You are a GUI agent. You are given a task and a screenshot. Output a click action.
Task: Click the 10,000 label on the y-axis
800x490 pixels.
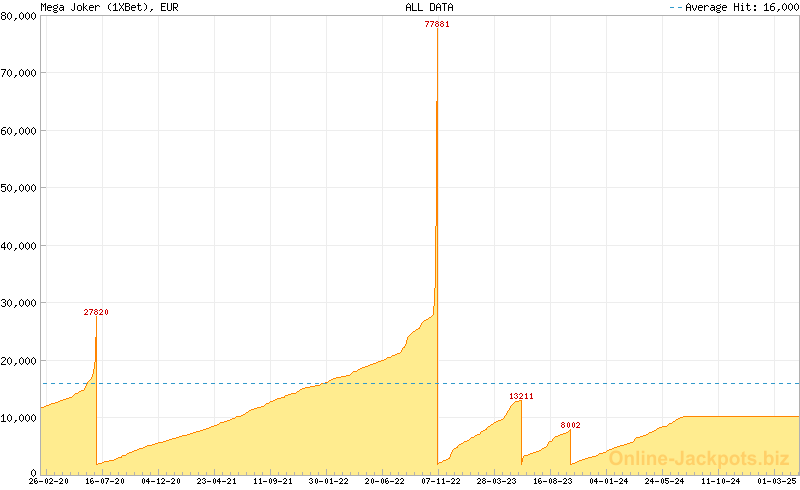point(19,417)
